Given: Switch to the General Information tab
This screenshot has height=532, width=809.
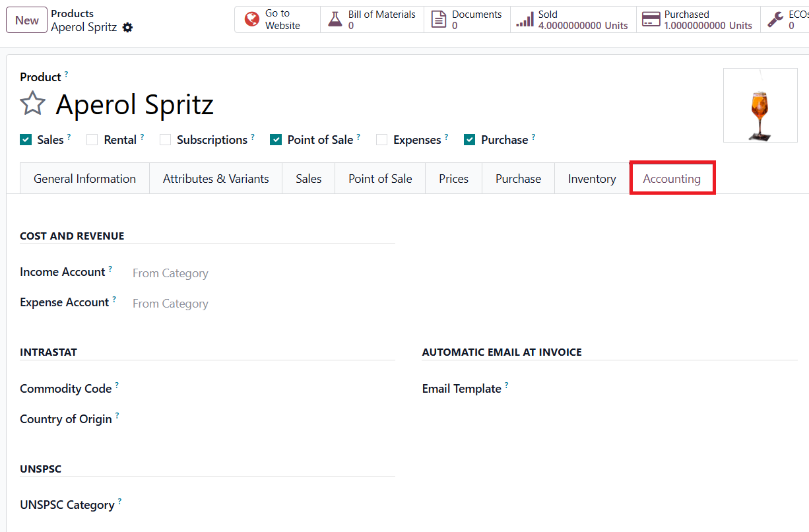Looking at the screenshot, I should point(84,179).
